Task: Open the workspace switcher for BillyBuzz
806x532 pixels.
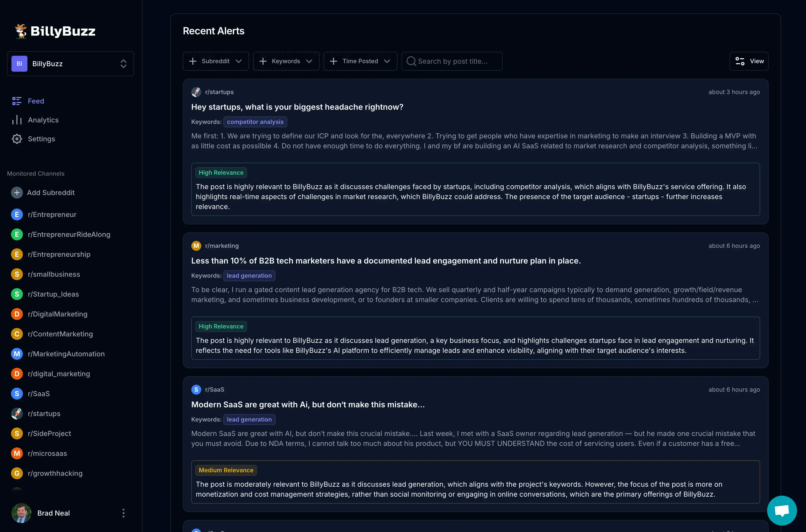Action: coord(123,63)
